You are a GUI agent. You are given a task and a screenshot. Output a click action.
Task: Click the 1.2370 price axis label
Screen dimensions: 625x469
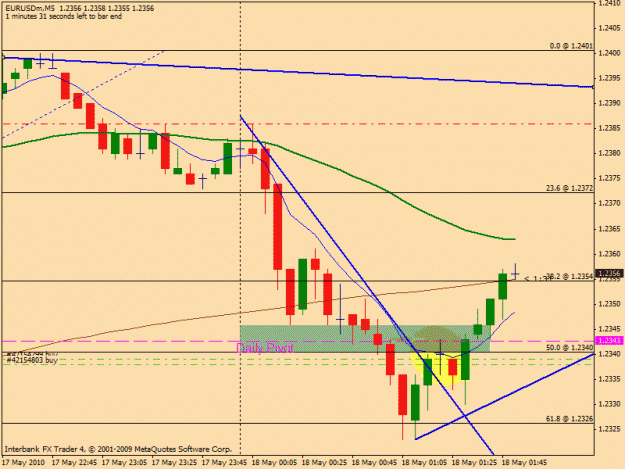609,203
